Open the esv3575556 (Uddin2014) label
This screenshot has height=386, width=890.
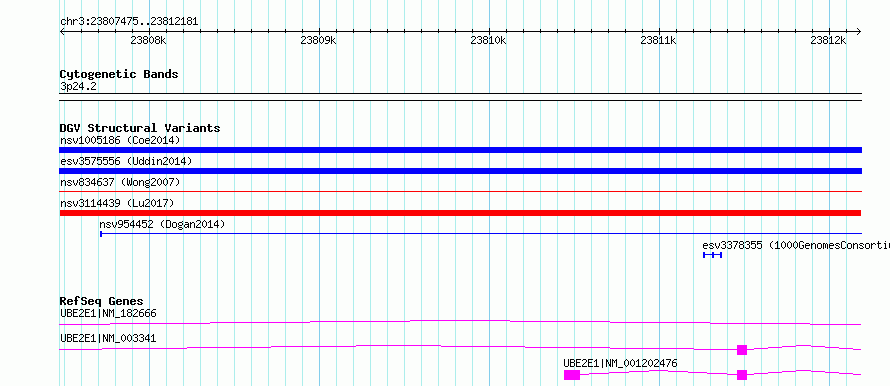click(x=126, y=161)
